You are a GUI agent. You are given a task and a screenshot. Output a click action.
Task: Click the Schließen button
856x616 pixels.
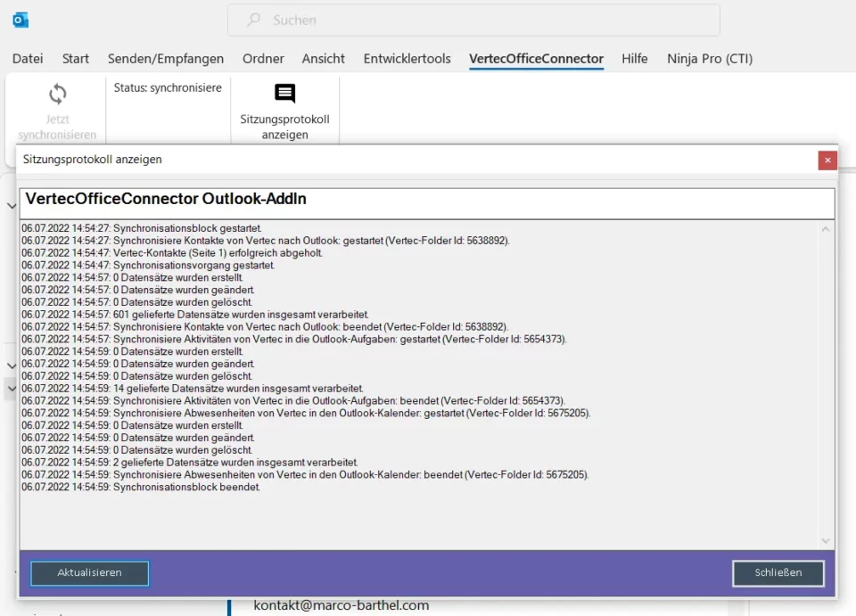point(778,573)
